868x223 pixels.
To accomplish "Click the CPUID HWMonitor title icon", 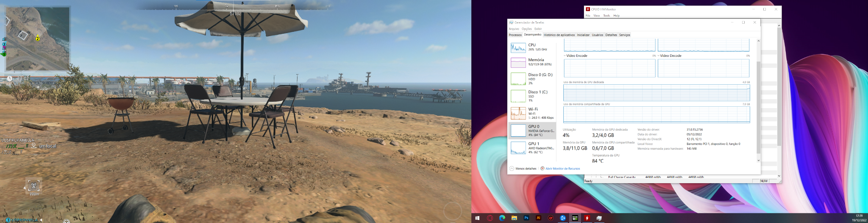I will [x=588, y=9].
